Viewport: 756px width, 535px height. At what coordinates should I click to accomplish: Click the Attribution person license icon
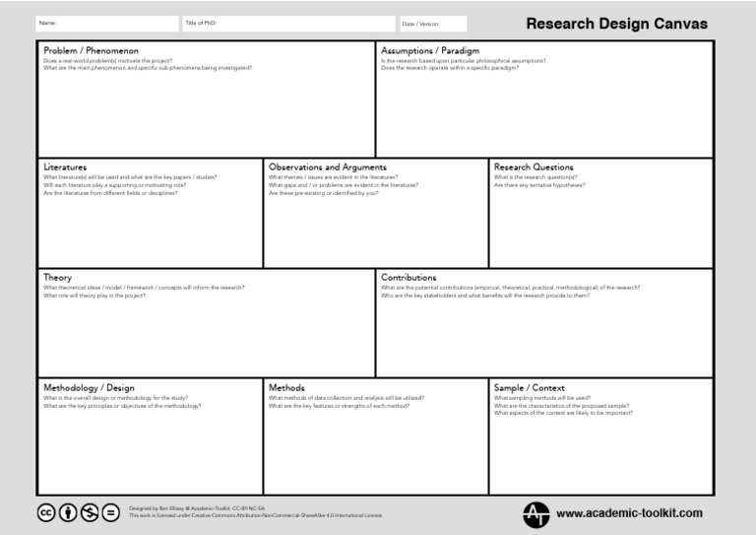click(x=68, y=512)
